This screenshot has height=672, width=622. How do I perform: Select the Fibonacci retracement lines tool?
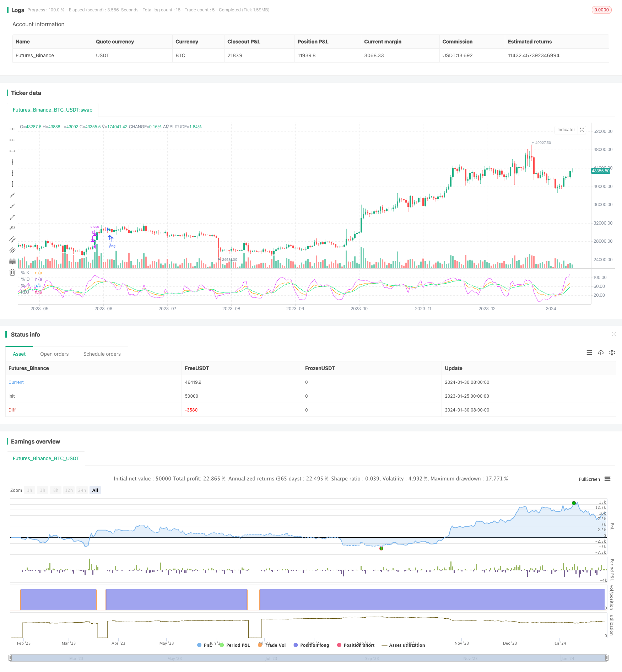point(12,261)
